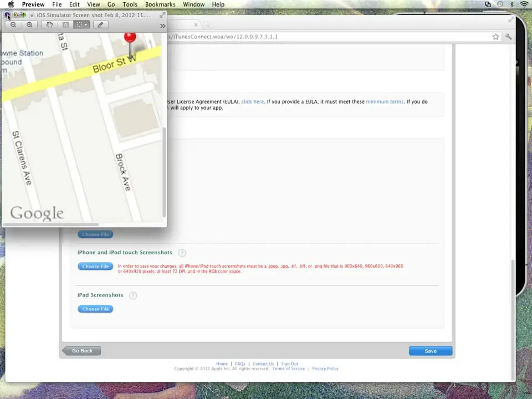Open the FAQs footer link
Screen dimensions: 532x399
click(240, 364)
